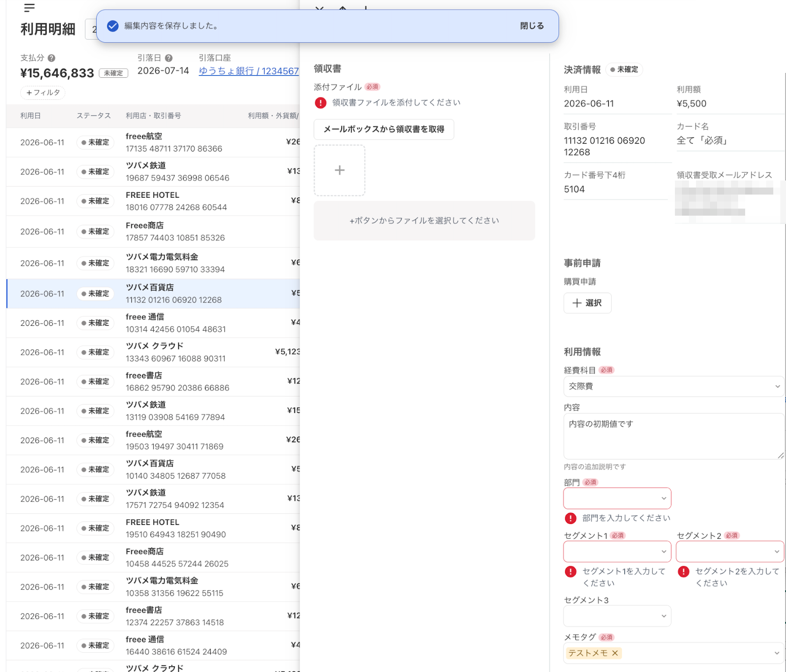Click the ¥5,123 amount for ツバメ クラウド
This screenshot has height=672, width=786.
point(288,352)
